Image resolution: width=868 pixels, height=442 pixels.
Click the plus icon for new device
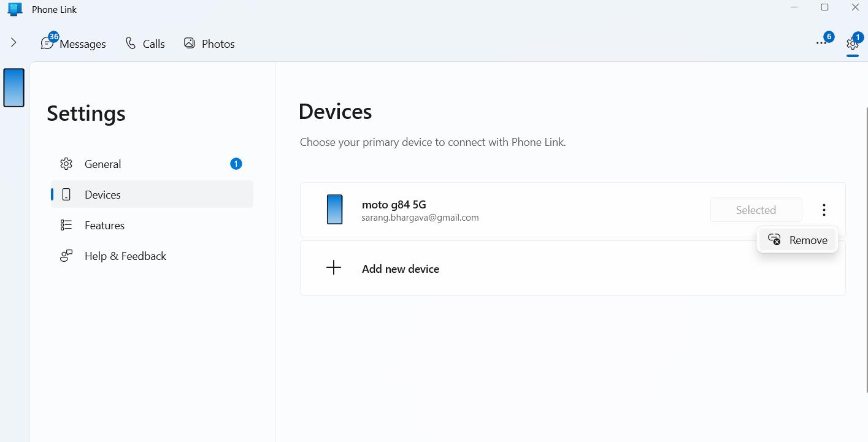pos(334,268)
